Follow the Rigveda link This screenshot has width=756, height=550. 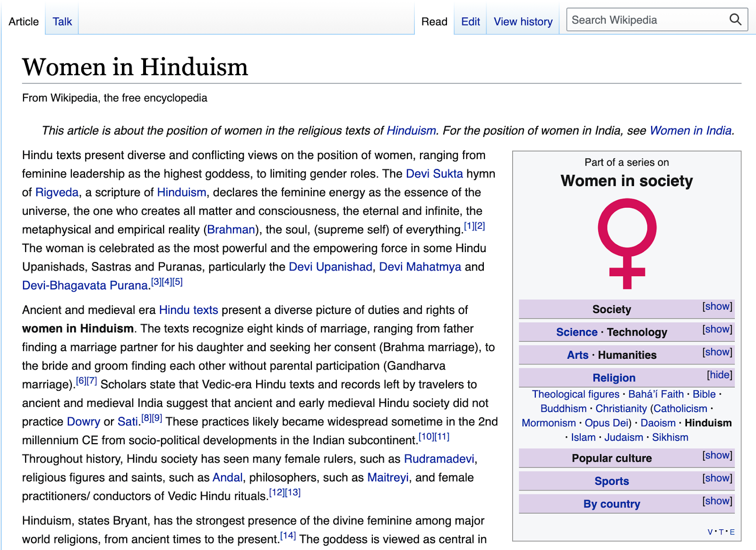point(57,193)
